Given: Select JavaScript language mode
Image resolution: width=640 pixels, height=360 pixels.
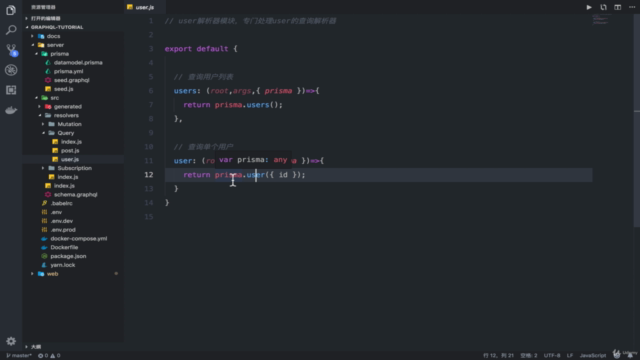Looking at the screenshot, I should click(x=593, y=356).
